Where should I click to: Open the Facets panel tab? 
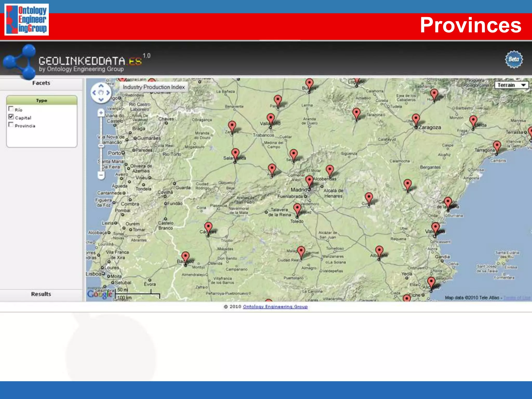pos(41,83)
